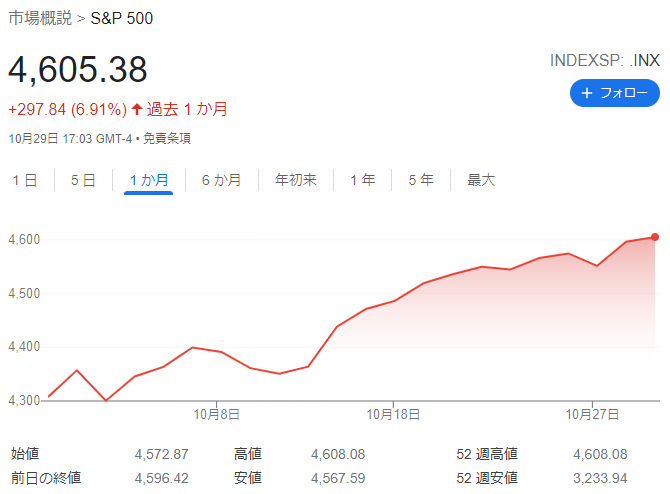Click the 52 週高値 label

[x=487, y=454]
